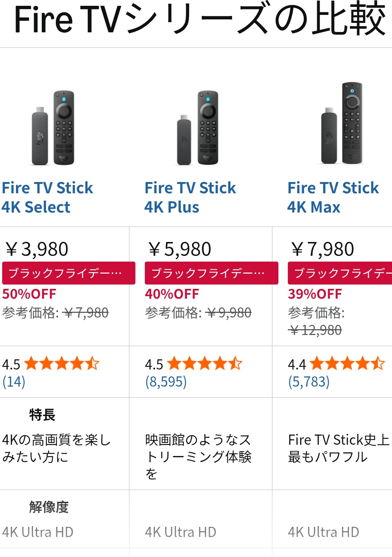This screenshot has height=557, width=392.
Task: Click the Black Friday badge under ￥5,980
Action: [211, 273]
